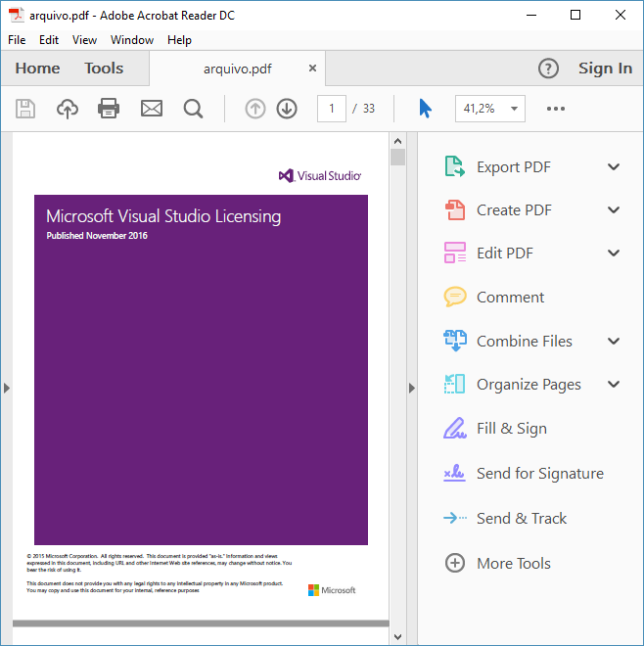644x646 pixels.
Task: Click the Send for Signature icon
Action: [454, 473]
